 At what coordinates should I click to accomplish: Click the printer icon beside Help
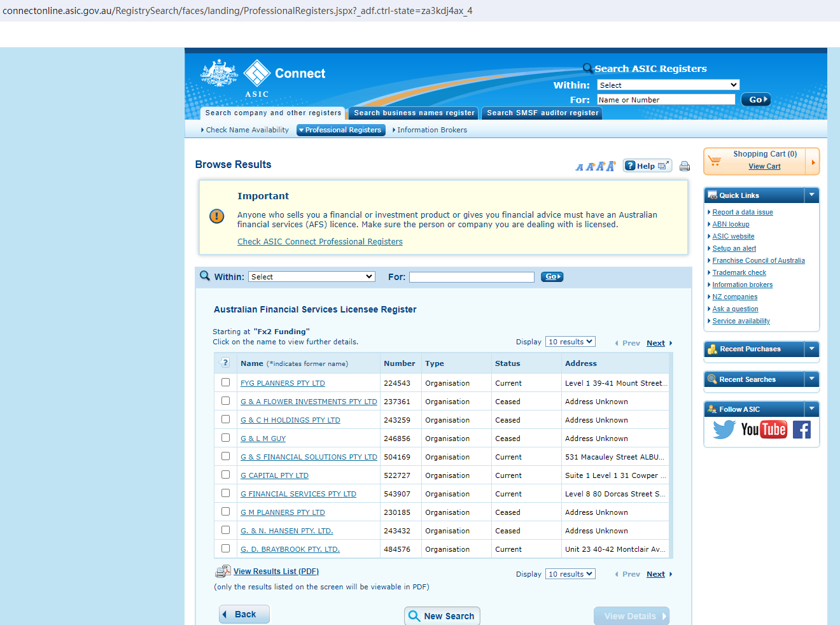[685, 166]
